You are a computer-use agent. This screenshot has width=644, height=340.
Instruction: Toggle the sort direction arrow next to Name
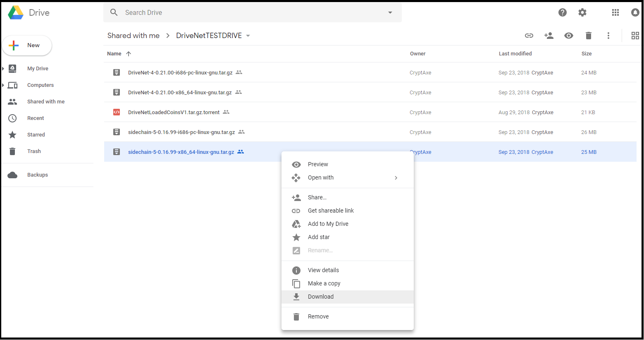[x=129, y=54]
